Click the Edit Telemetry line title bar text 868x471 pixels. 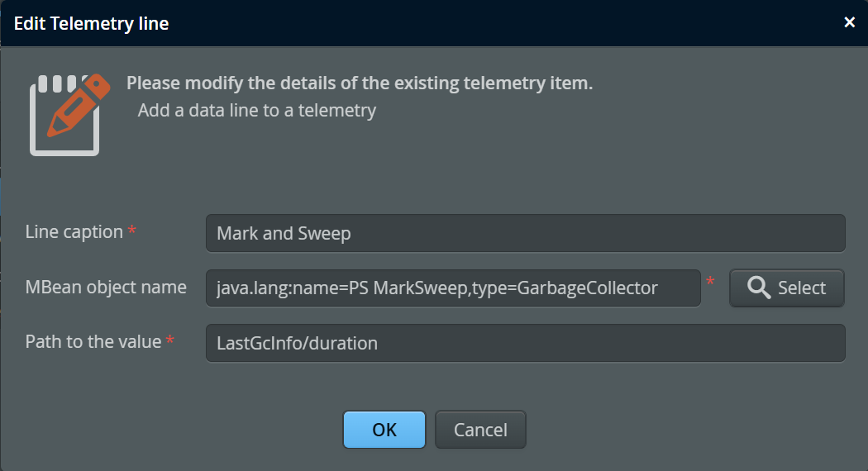click(91, 23)
